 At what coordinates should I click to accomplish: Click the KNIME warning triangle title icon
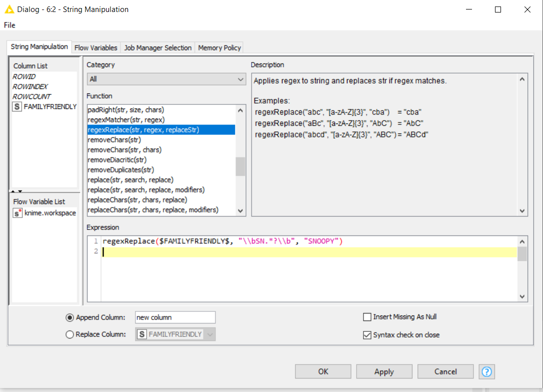(9, 9)
